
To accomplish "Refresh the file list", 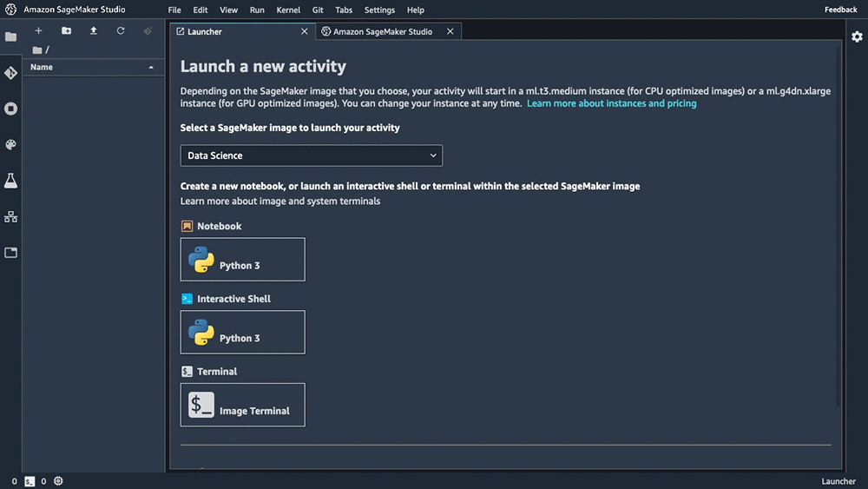I will tap(121, 30).
